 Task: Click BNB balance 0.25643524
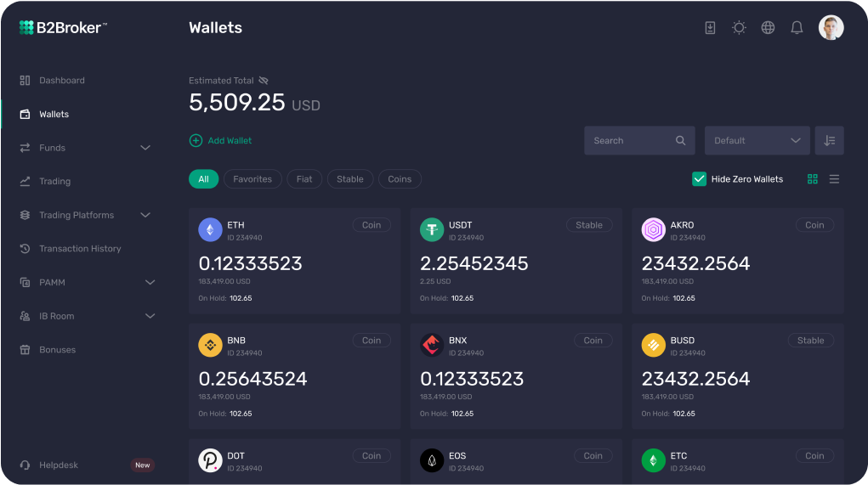252,379
